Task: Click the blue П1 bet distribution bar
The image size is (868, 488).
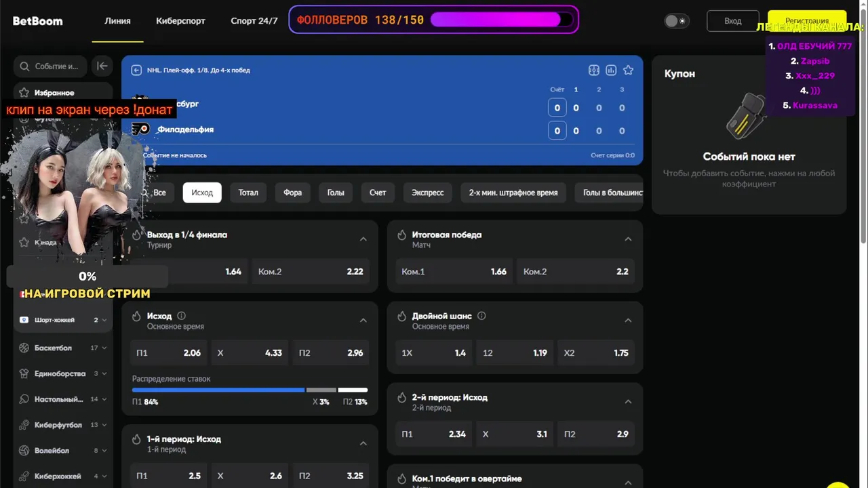Action: (218, 390)
